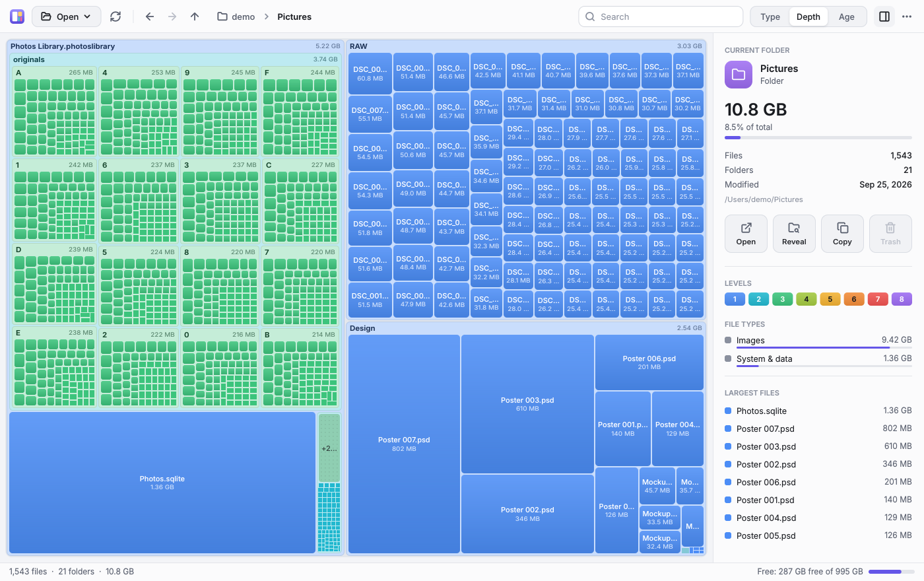This screenshot has width=924, height=581.
Task: Expand the +2 more items tile
Action: (x=329, y=448)
